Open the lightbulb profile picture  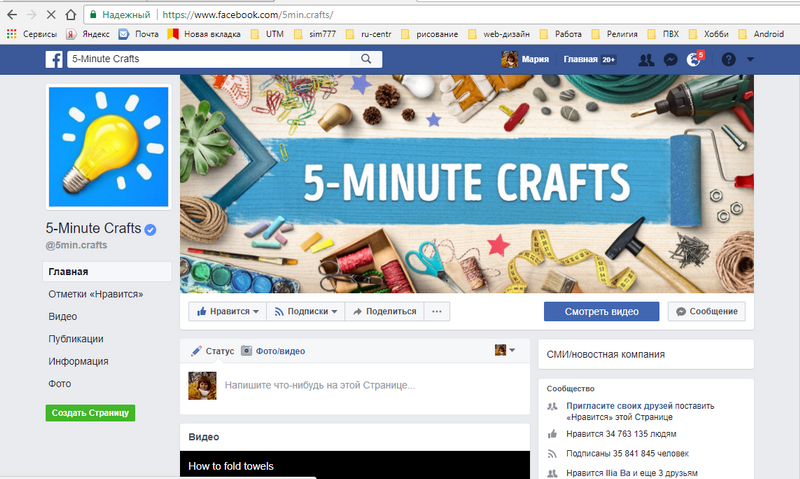tap(109, 147)
